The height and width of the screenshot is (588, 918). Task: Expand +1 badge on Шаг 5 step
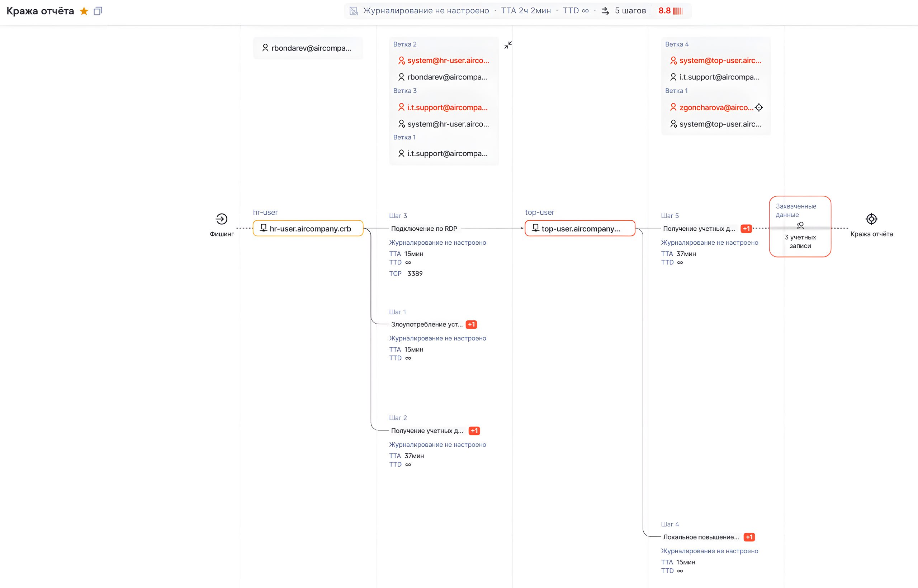[x=746, y=229]
